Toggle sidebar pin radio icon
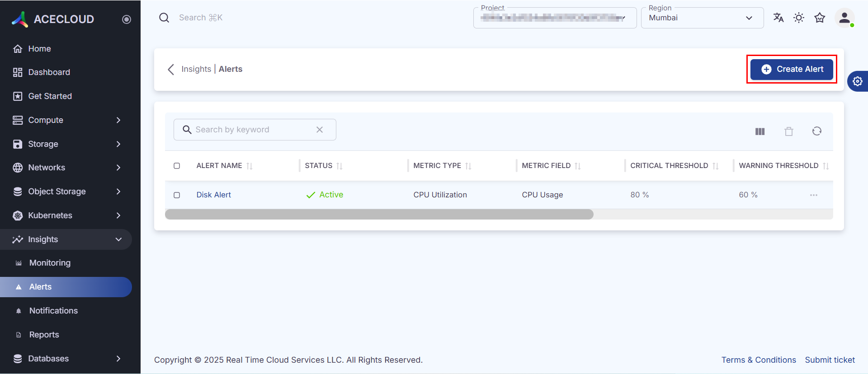This screenshot has height=374, width=868. [127, 19]
